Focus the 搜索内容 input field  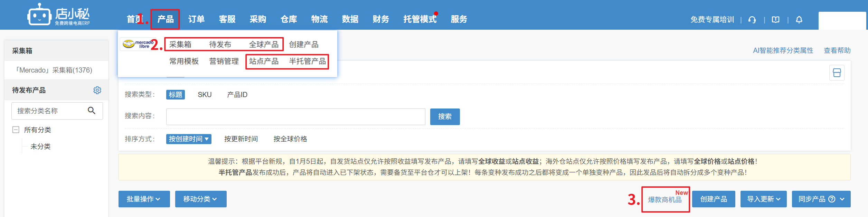point(296,117)
